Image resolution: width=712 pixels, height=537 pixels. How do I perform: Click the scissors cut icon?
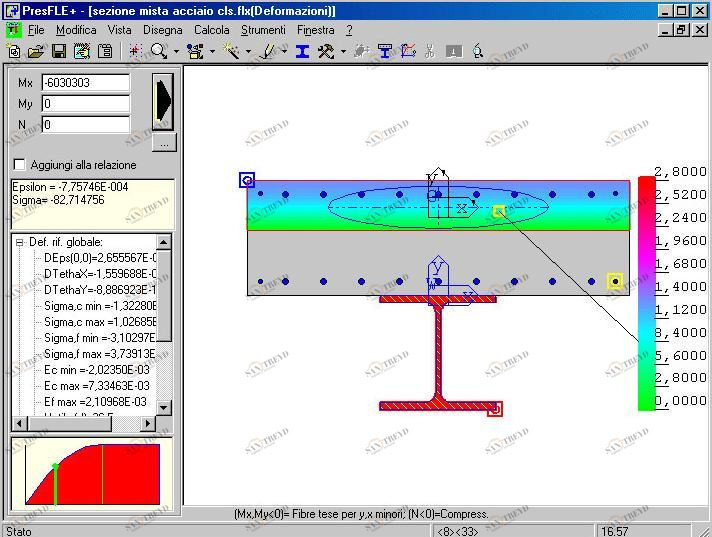(x=430, y=51)
